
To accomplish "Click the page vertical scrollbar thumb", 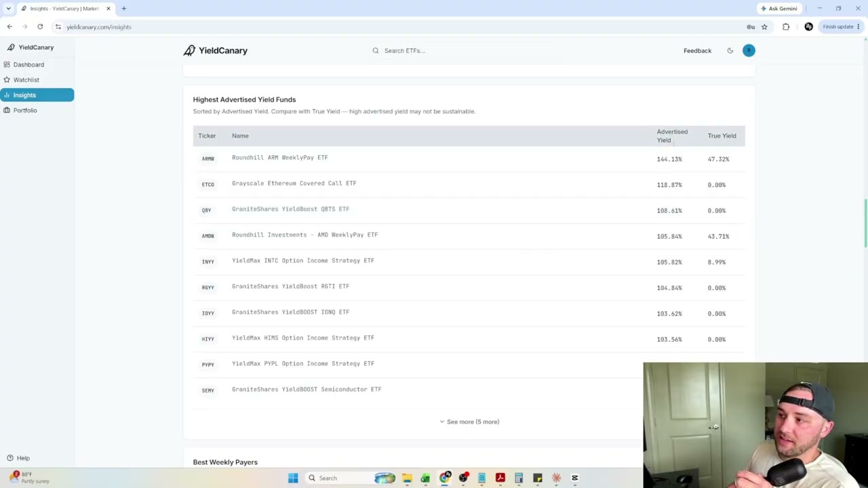I will 865,223.
